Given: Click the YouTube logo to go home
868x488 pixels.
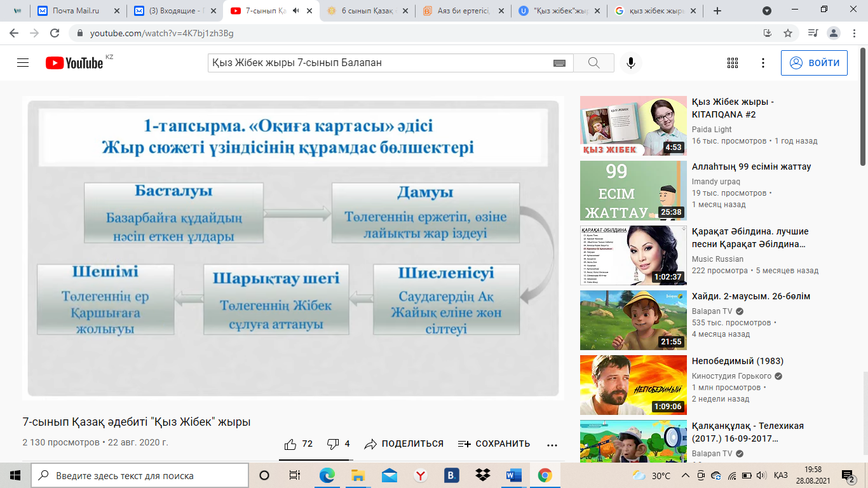Looking at the screenshot, I should point(74,63).
